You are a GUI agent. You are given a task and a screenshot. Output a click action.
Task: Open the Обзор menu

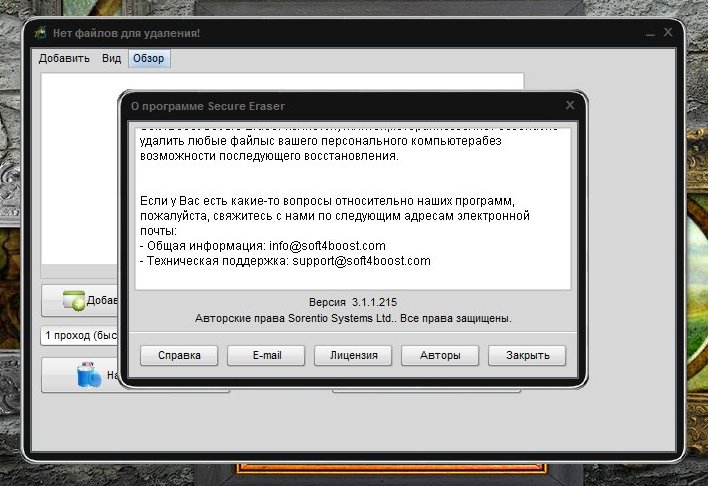click(x=149, y=58)
